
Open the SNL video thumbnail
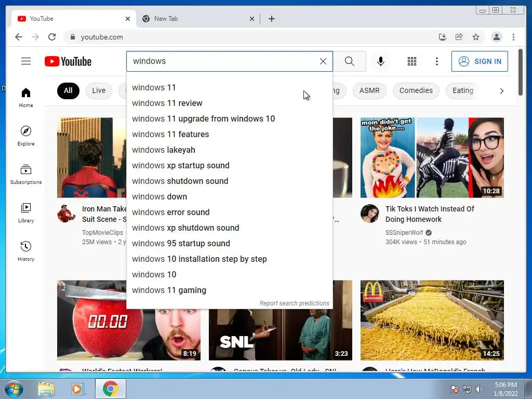[280, 335]
